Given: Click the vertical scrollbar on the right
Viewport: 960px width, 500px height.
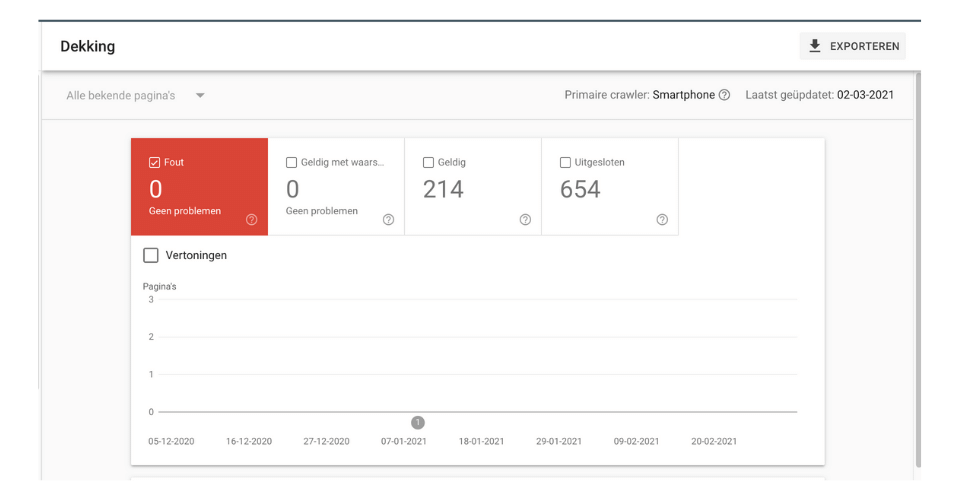Looking at the screenshot, I should point(918,269).
